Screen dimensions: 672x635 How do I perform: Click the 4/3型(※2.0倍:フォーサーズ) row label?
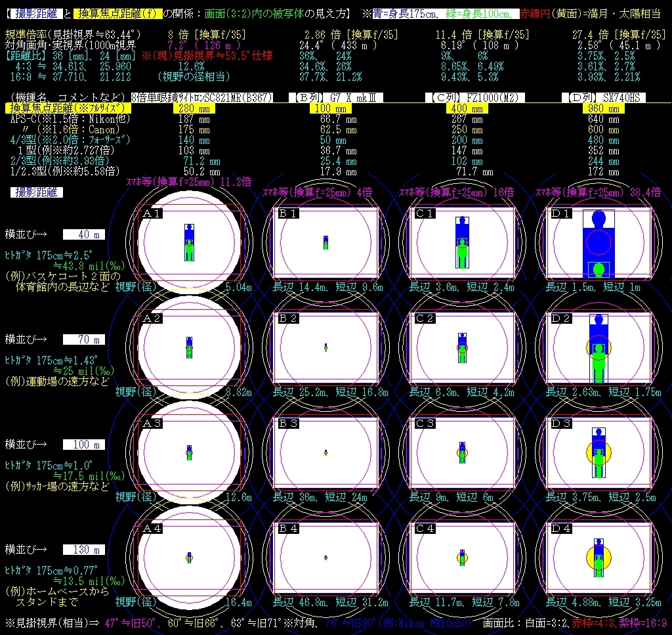(70, 140)
